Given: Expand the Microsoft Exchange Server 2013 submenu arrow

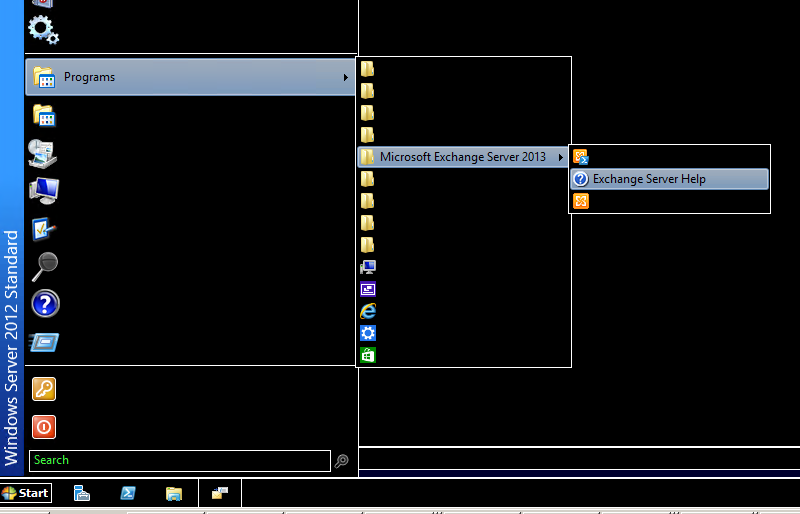Looking at the screenshot, I should 561,157.
